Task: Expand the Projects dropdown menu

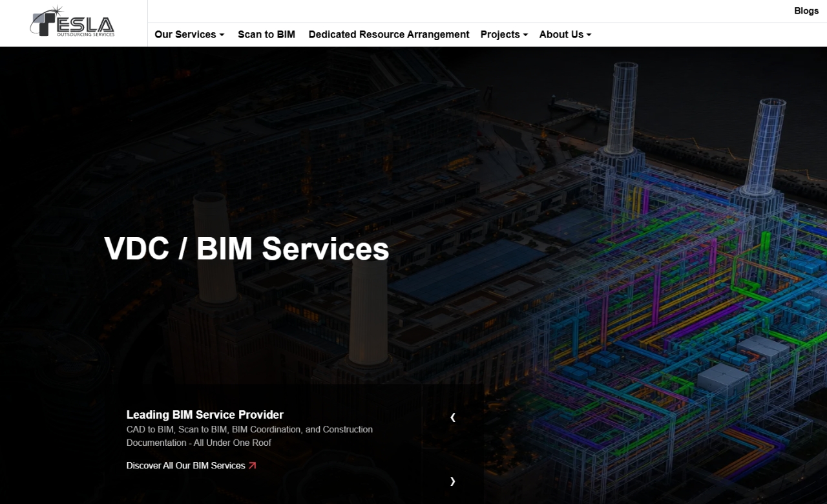Action: click(504, 34)
